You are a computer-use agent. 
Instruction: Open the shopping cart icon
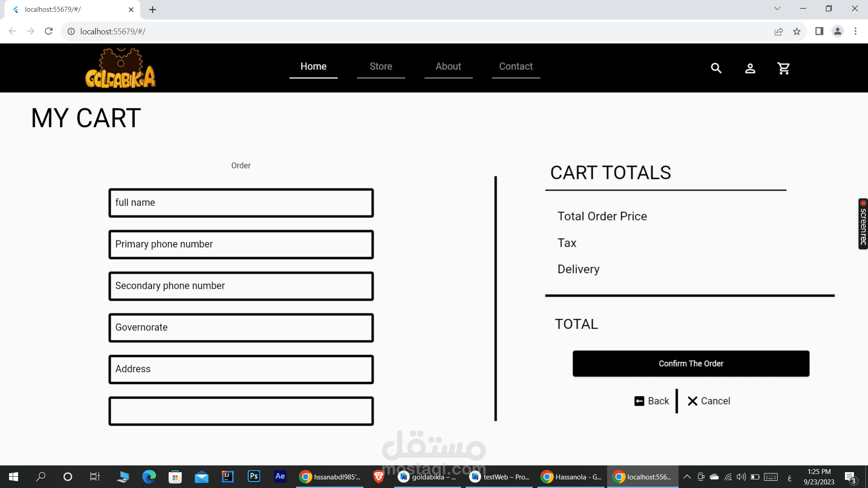783,68
